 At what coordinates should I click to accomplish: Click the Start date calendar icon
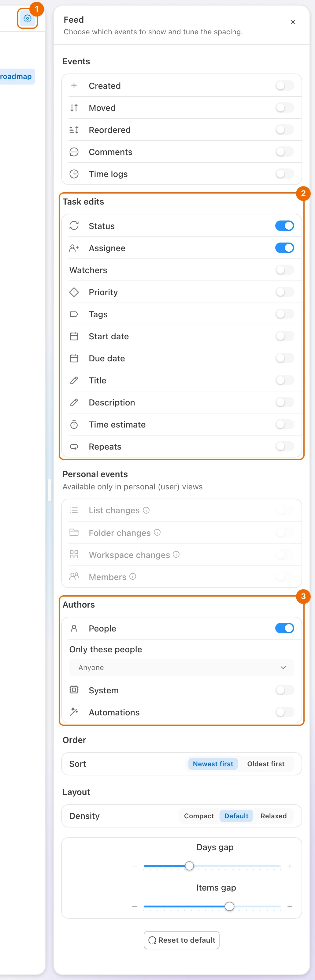(74, 336)
